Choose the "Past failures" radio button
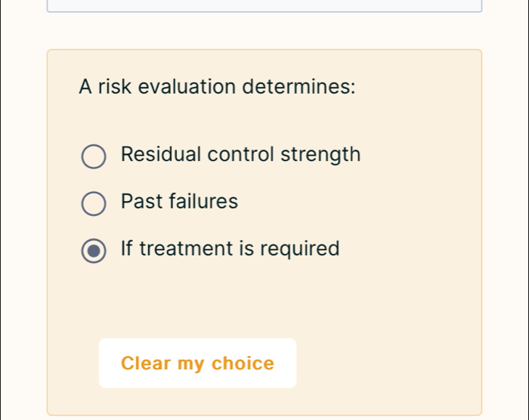This screenshot has height=420, width=529. tap(94, 204)
